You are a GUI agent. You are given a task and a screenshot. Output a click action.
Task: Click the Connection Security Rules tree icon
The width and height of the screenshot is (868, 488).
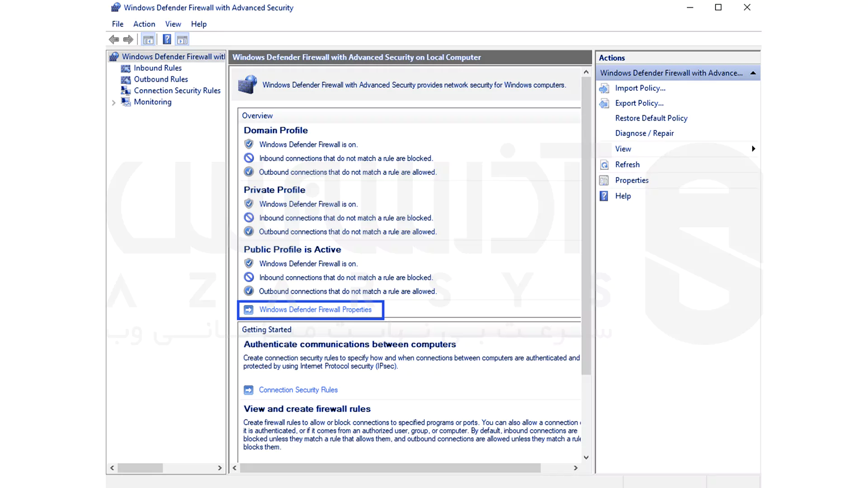click(126, 91)
